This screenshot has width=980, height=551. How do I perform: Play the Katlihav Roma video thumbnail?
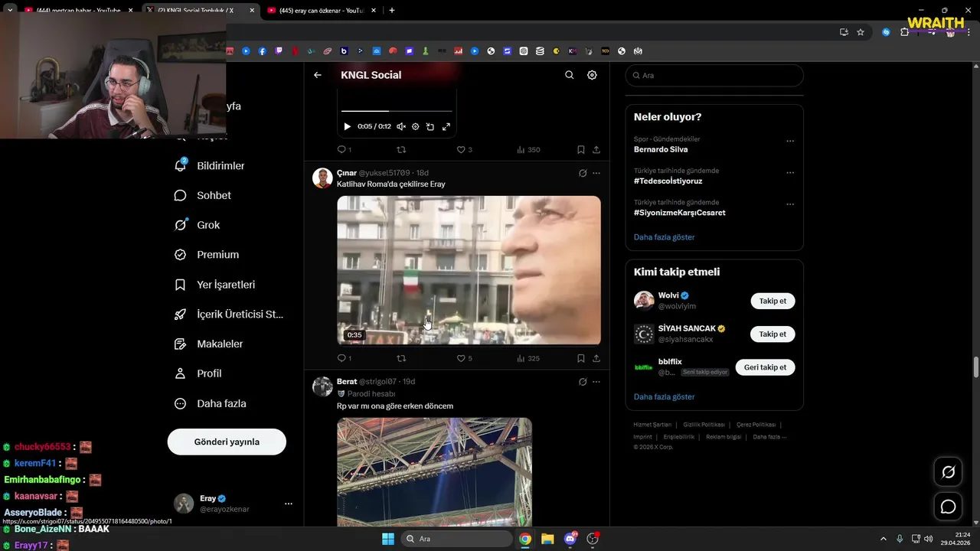pyautogui.click(x=469, y=270)
